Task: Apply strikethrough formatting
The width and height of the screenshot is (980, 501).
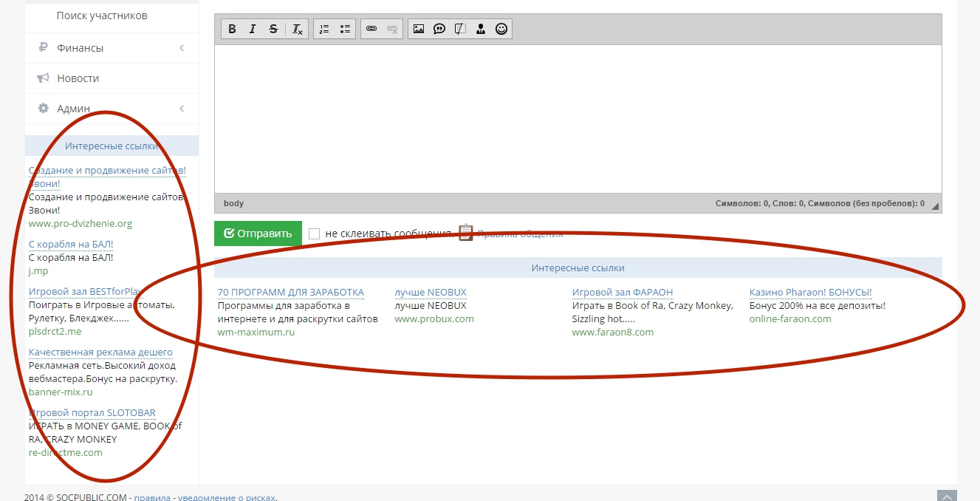Action: (273, 30)
